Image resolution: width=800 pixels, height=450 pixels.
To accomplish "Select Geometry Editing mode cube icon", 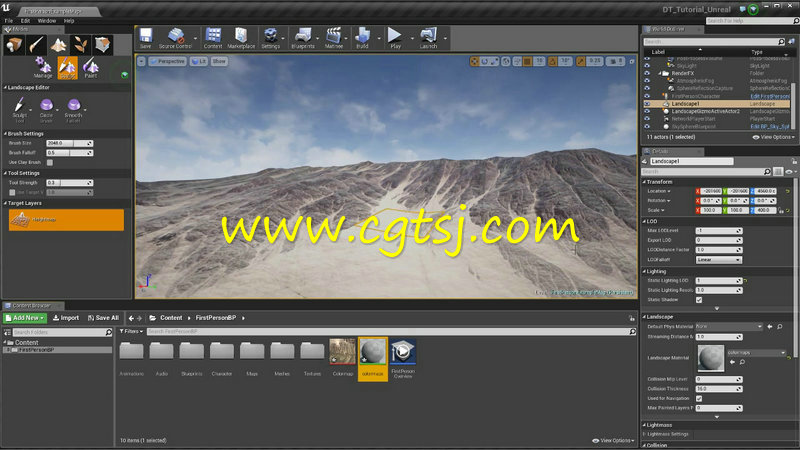I will [x=102, y=45].
